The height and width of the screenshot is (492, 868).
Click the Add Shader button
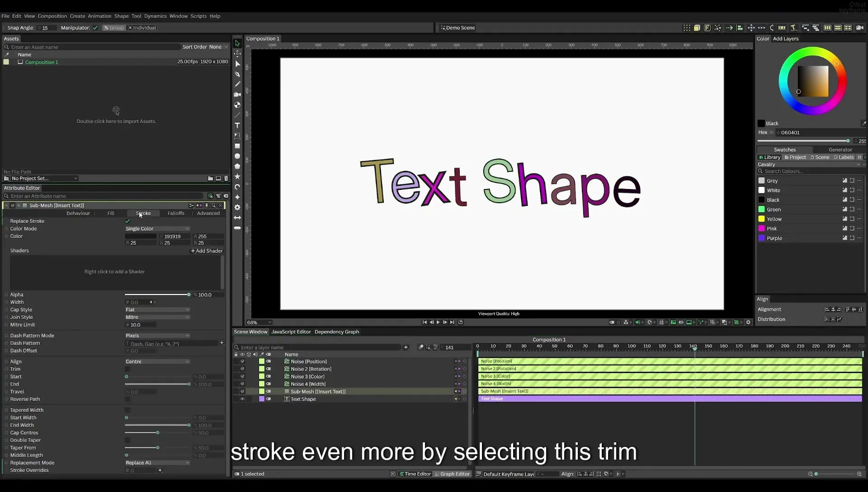coord(207,251)
